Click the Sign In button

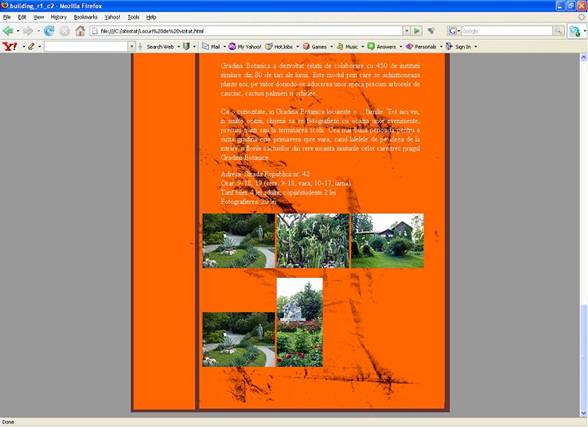[459, 46]
